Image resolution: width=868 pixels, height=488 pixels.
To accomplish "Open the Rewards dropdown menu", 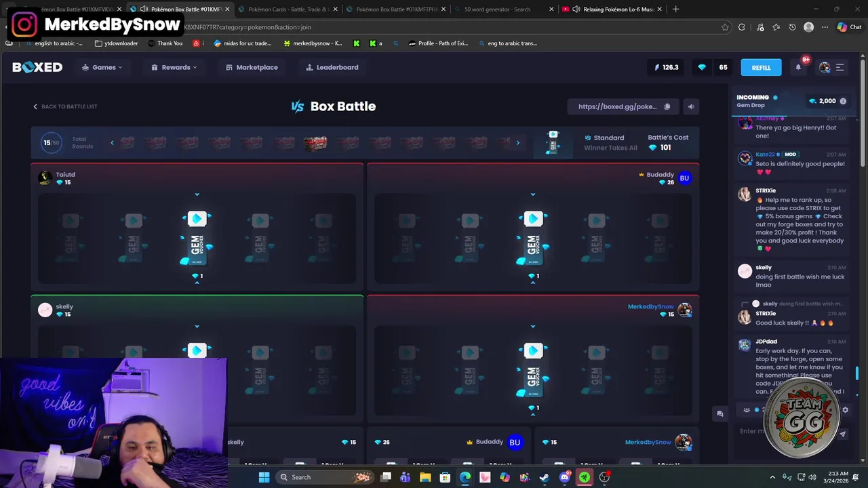I will click(x=174, y=67).
